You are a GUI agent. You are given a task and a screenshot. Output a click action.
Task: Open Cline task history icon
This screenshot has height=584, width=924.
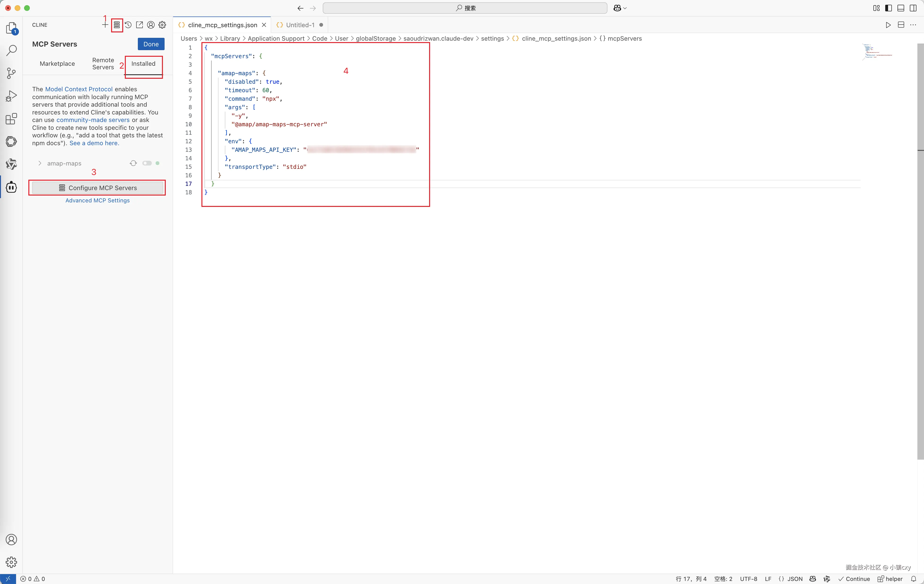click(x=128, y=25)
